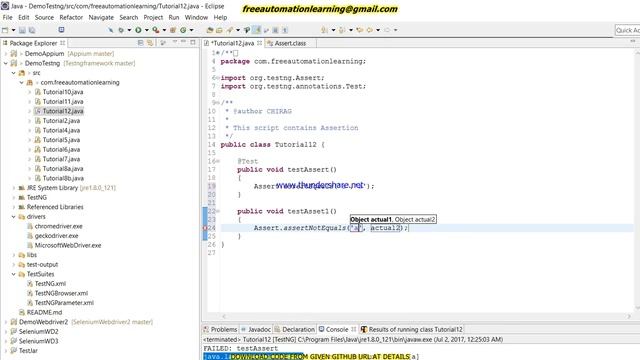Minimize the Package Explorer view
The height and width of the screenshot is (360, 640).
[x=184, y=42]
